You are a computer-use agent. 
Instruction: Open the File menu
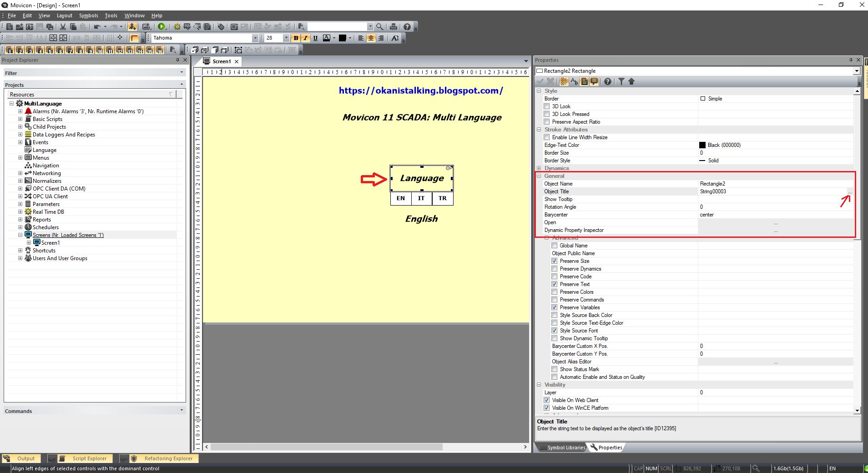tap(12, 15)
